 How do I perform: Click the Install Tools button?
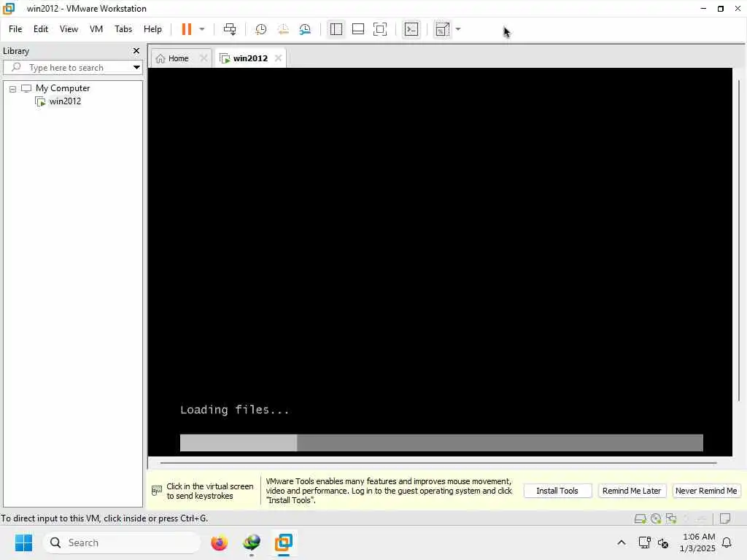(x=557, y=491)
